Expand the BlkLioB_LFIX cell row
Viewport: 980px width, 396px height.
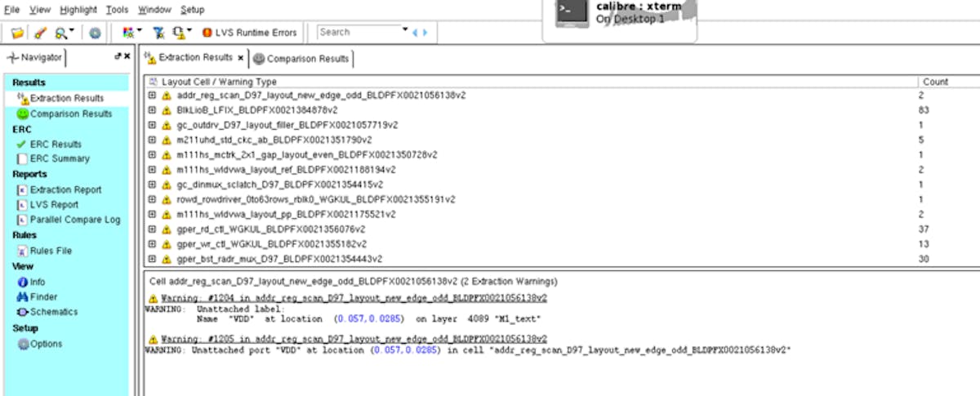pos(152,109)
